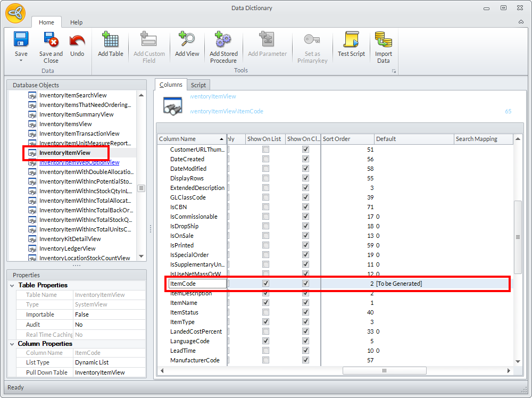Click Save and Close icon
This screenshot has height=398, width=532.
click(51, 40)
